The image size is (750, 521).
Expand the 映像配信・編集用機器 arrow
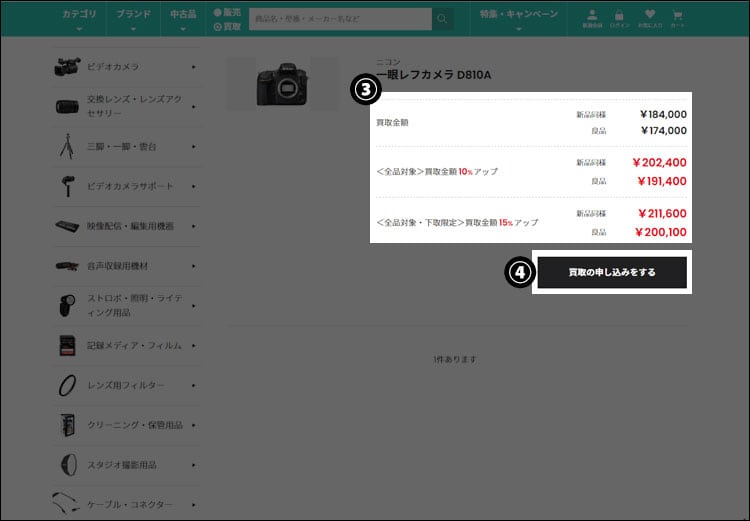(194, 226)
